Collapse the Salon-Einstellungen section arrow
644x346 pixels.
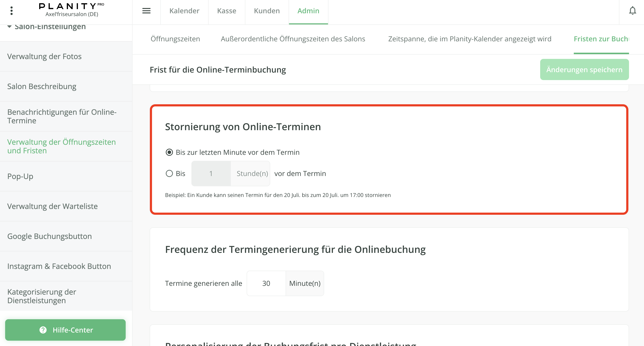pos(9,27)
